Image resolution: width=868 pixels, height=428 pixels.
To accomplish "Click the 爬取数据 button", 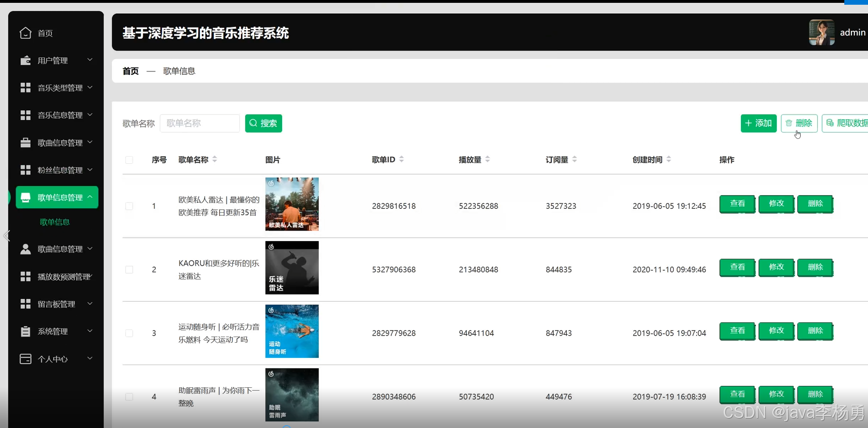I will coord(845,123).
